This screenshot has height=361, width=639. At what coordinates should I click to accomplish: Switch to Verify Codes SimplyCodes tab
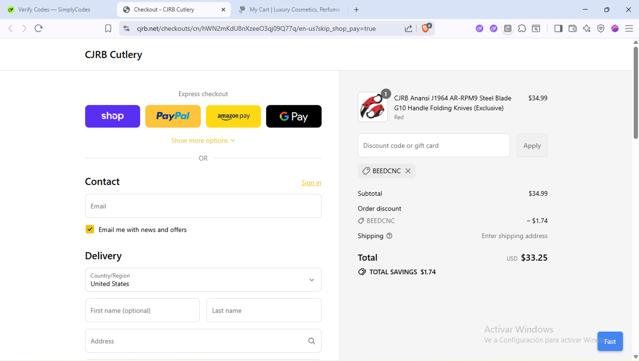click(53, 9)
